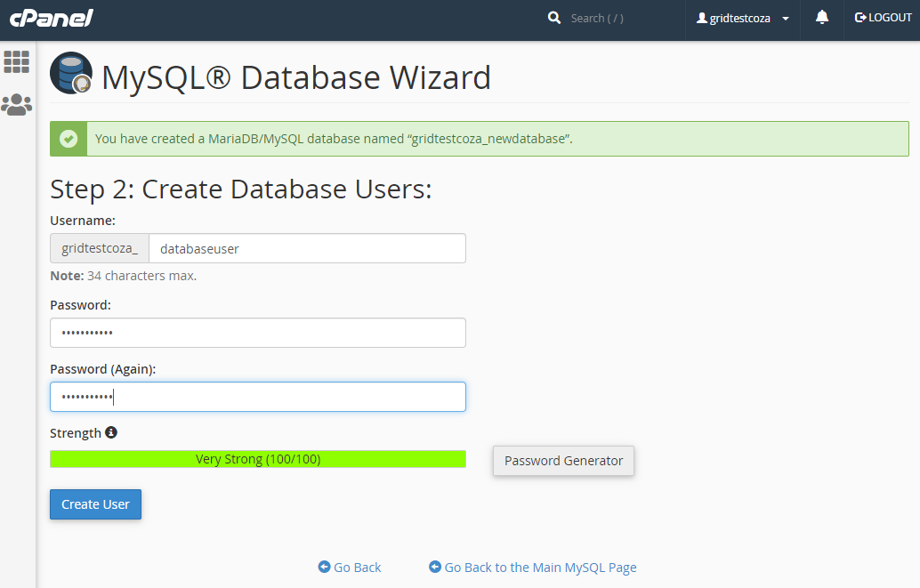Click the green success checkmark icon

click(69, 139)
